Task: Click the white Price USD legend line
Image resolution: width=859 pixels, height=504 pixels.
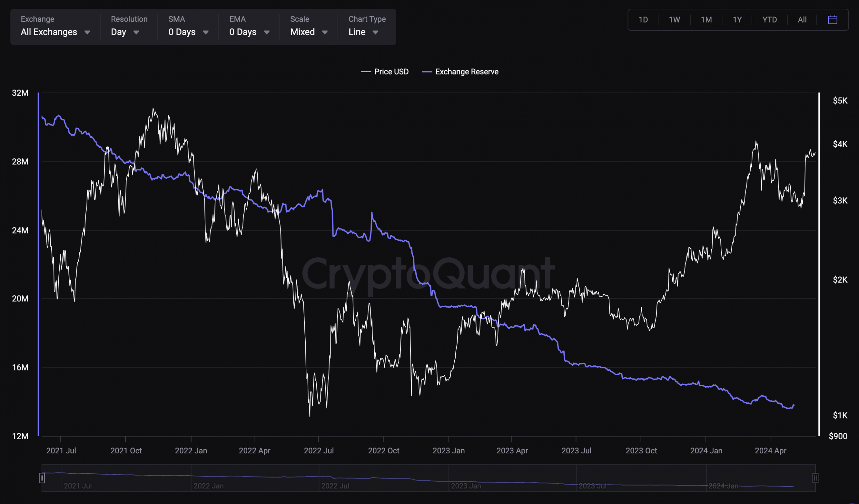Action: point(366,71)
